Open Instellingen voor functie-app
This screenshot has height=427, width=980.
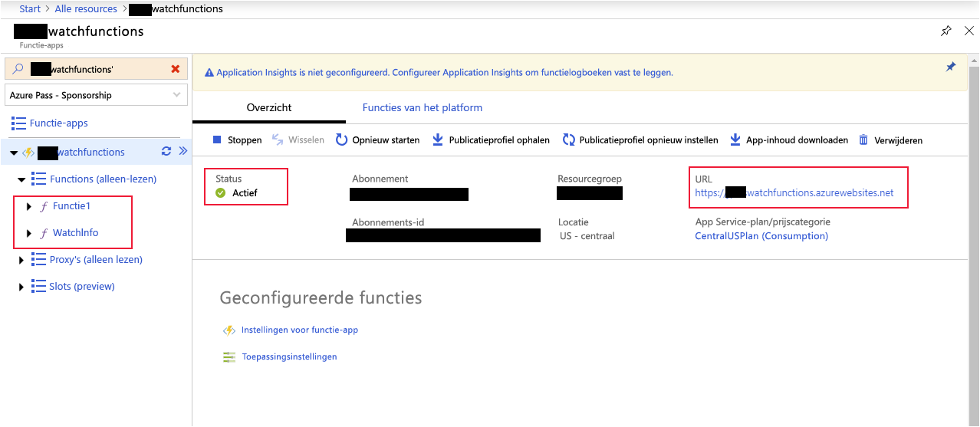click(x=300, y=330)
